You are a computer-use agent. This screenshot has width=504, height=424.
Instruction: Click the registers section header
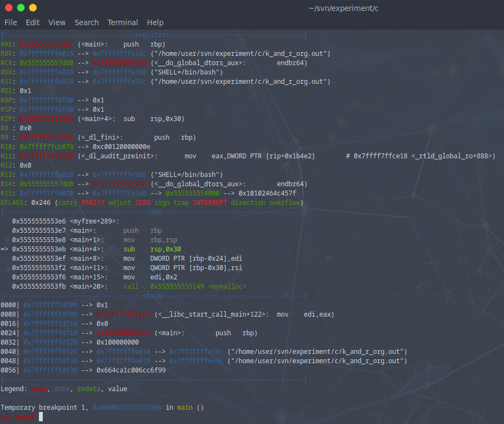pyautogui.click(x=152, y=35)
